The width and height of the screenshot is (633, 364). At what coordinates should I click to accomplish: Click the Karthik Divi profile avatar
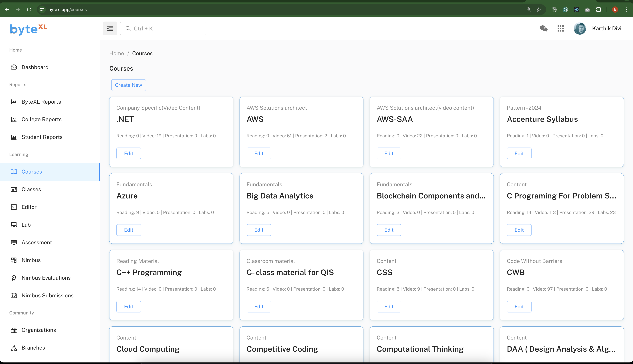[x=579, y=28]
